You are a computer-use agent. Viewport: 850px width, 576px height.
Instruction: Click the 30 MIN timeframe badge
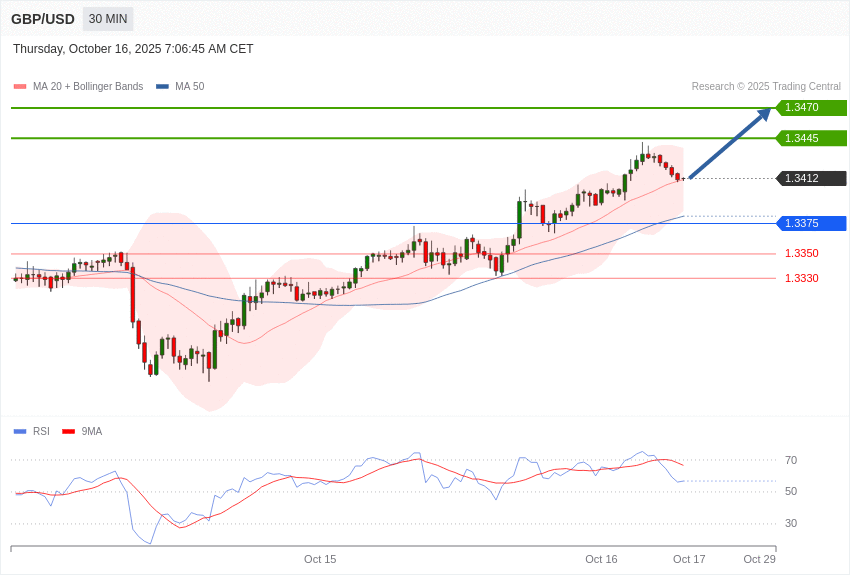pyautogui.click(x=108, y=19)
